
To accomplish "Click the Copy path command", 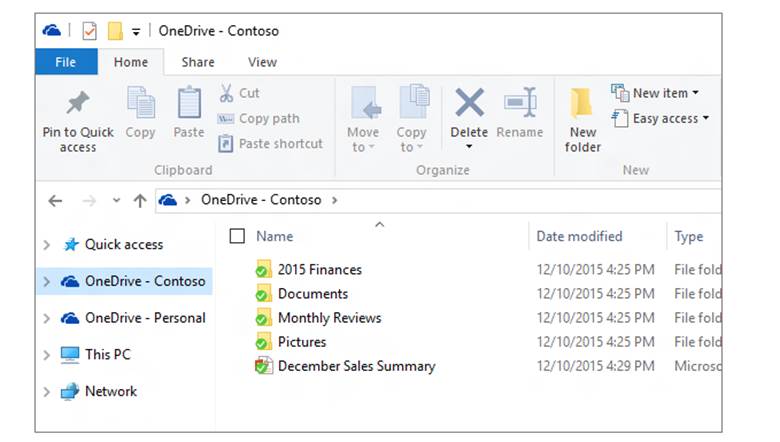I will coord(259,118).
